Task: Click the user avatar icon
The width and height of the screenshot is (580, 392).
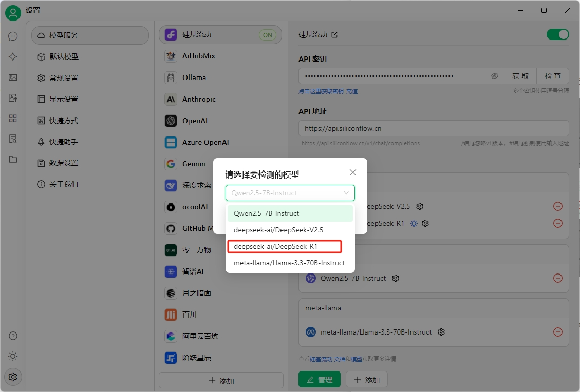Action: [13, 13]
